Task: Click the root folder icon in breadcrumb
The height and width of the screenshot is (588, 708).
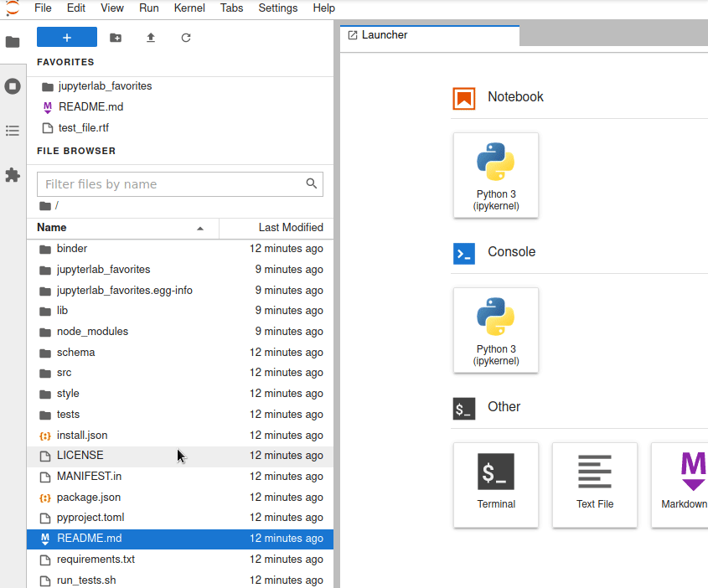Action: click(45, 206)
